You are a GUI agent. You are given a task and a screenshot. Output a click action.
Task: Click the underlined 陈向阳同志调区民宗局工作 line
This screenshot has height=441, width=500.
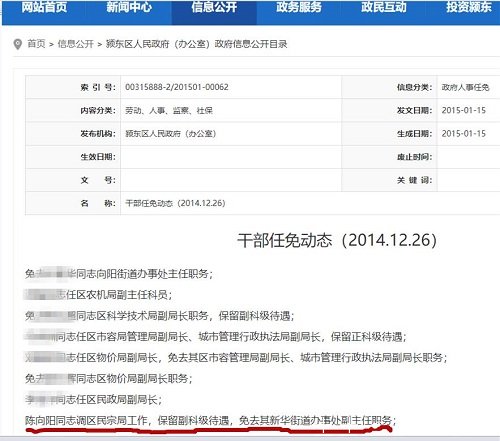210,421
